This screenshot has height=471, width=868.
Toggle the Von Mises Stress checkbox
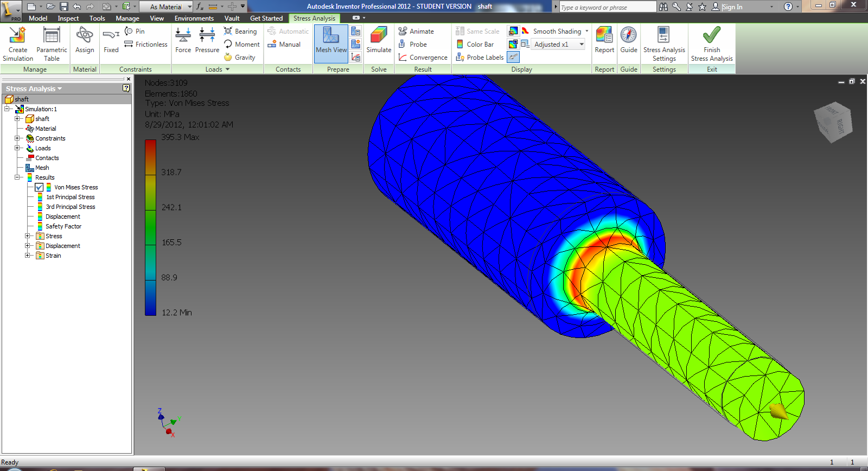(x=39, y=187)
